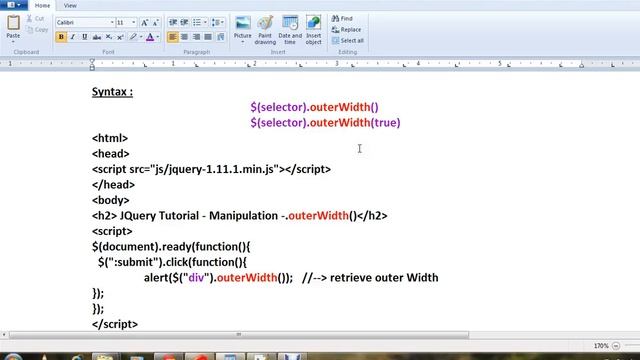The image size is (640, 360).
Task: Open the font color dropdown arrow
Action: click(158, 37)
